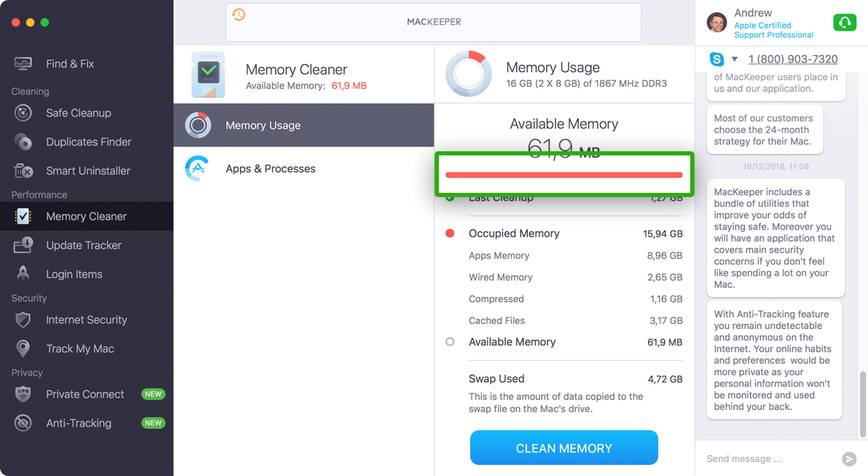Click the RAM chip Memory Cleaner header icon
Viewport: 868px width, 476px height.
pyautogui.click(x=208, y=75)
